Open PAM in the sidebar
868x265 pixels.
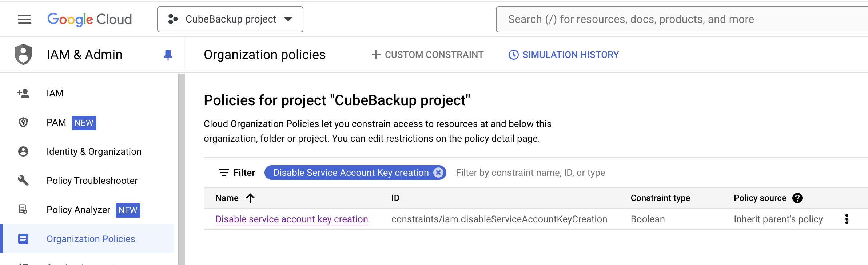56,122
